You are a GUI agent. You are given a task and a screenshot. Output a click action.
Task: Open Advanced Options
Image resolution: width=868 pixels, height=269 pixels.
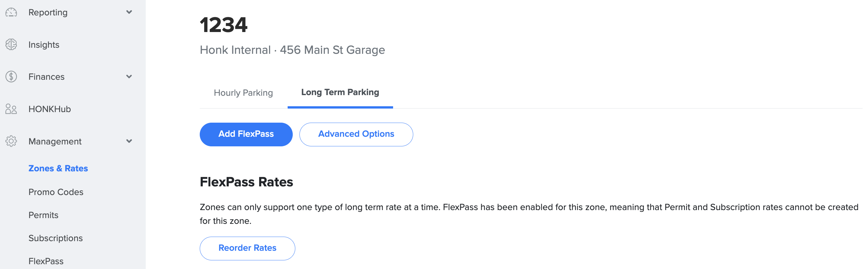click(356, 134)
